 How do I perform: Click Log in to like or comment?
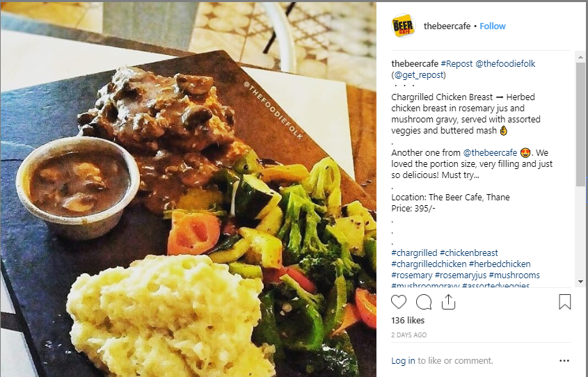[x=403, y=360]
